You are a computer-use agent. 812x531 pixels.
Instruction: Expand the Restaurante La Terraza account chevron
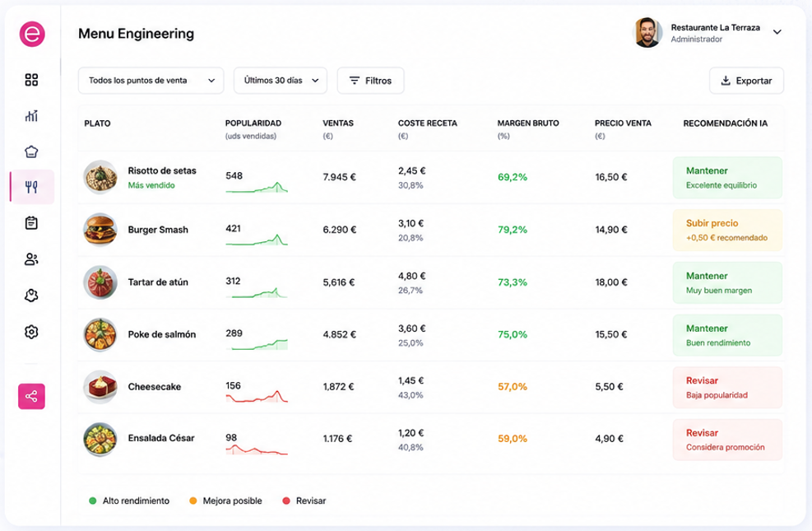pyautogui.click(x=777, y=32)
